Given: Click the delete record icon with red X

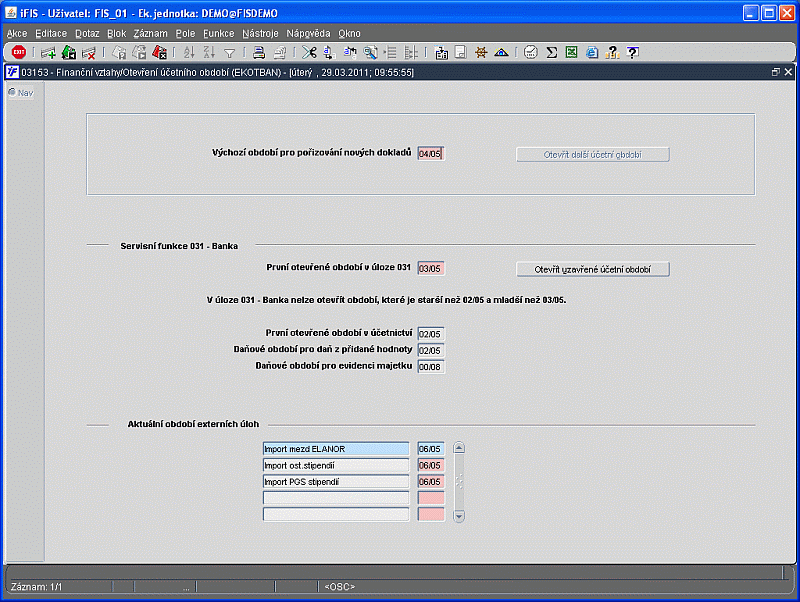Looking at the screenshot, I should coord(89,52).
